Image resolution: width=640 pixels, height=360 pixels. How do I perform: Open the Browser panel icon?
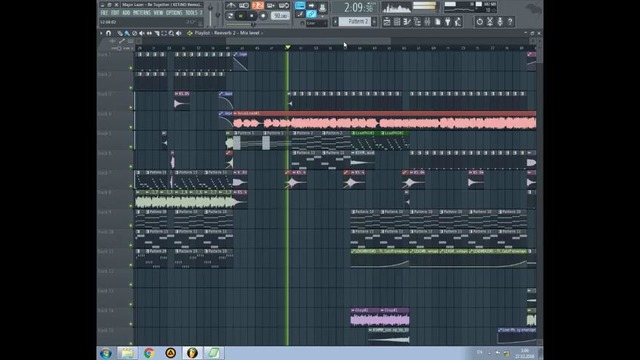pos(417,22)
